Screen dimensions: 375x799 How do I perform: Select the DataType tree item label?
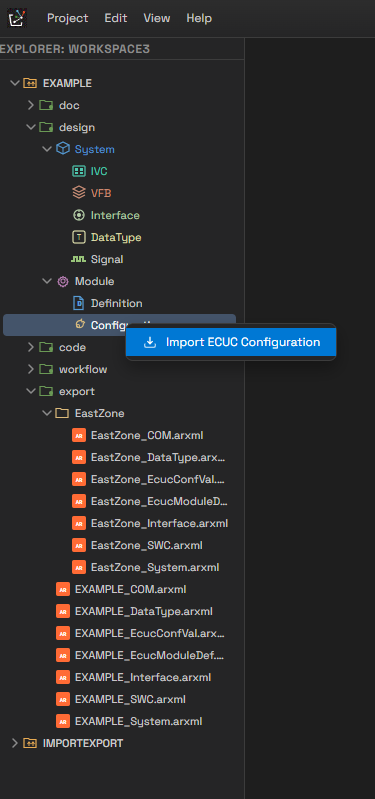[116, 237]
